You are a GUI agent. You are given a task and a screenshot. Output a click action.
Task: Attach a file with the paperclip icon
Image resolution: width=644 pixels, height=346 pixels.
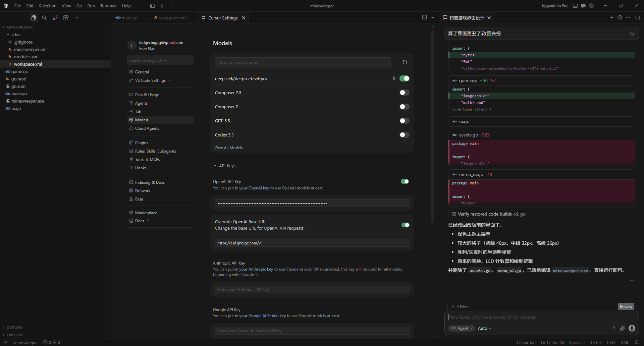622,328
